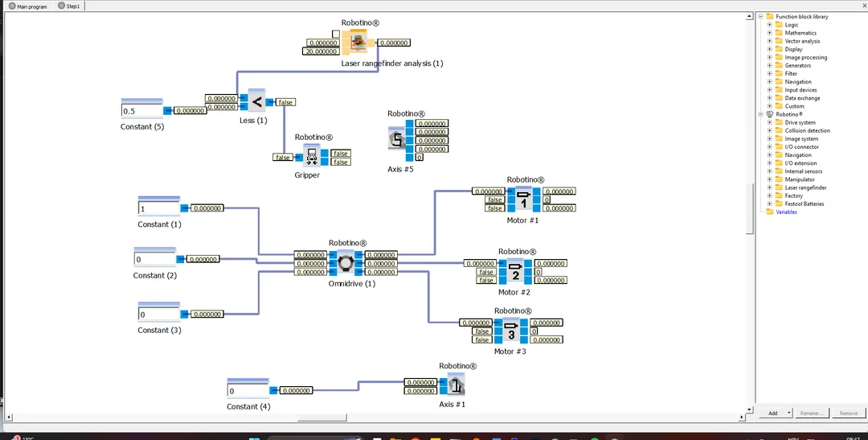Click the Less comparison block icon
This screenshot has height=440, width=868.
pos(256,101)
